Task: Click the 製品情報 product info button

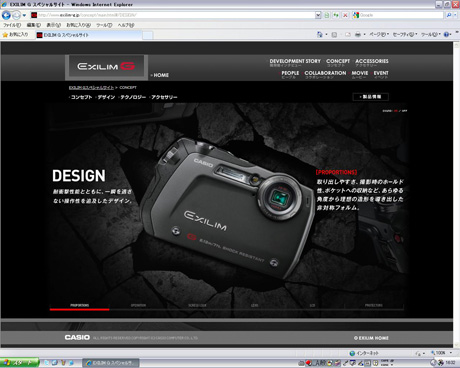Action: (x=371, y=97)
